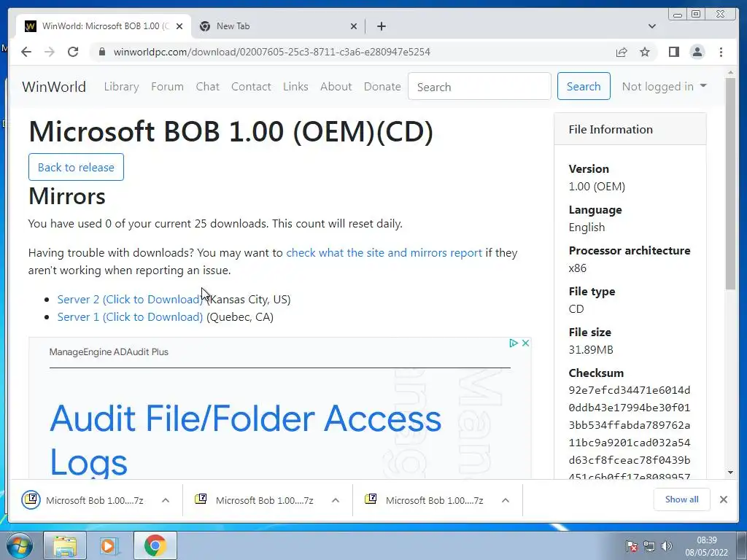Open Windows Explorer from taskbar
This screenshot has width=747, height=560.
coord(65,545)
